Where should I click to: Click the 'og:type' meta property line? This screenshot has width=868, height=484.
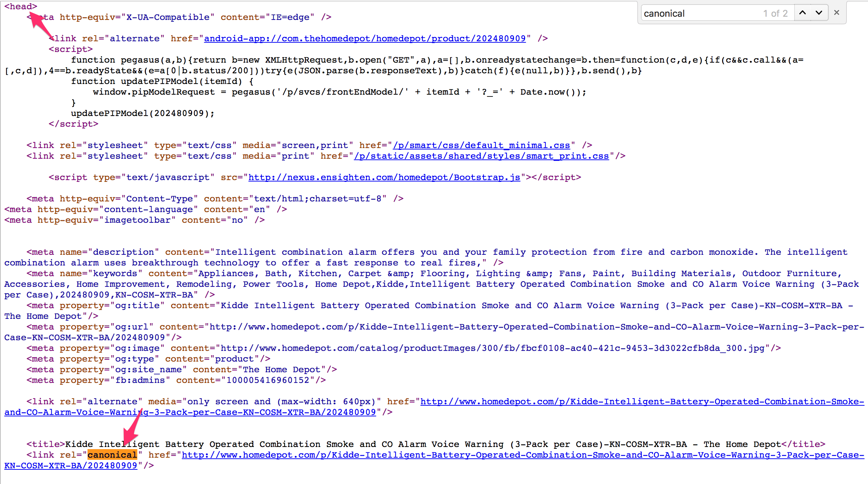(148, 359)
